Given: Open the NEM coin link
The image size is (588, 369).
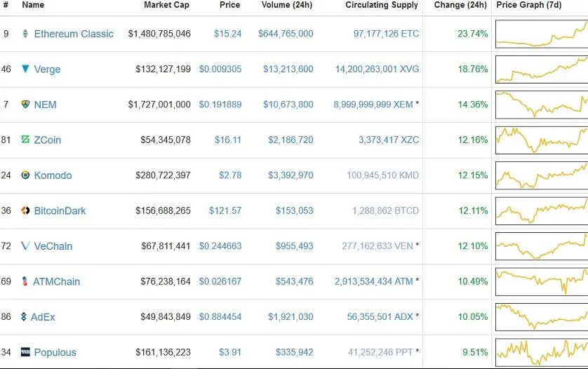Looking at the screenshot, I should coord(46,105).
